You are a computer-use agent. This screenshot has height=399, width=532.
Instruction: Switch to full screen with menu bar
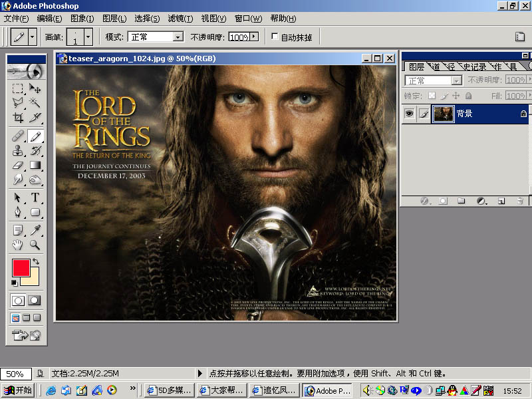[x=26, y=318]
